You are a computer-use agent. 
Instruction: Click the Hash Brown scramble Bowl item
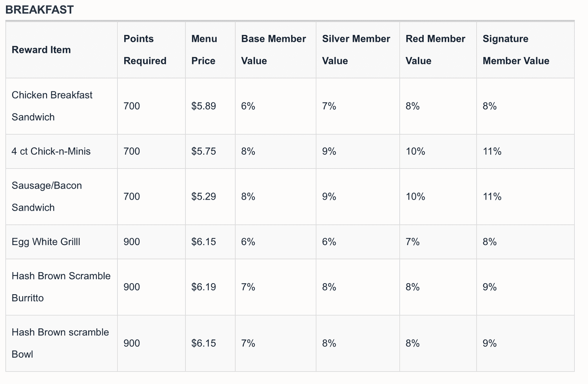(60, 343)
